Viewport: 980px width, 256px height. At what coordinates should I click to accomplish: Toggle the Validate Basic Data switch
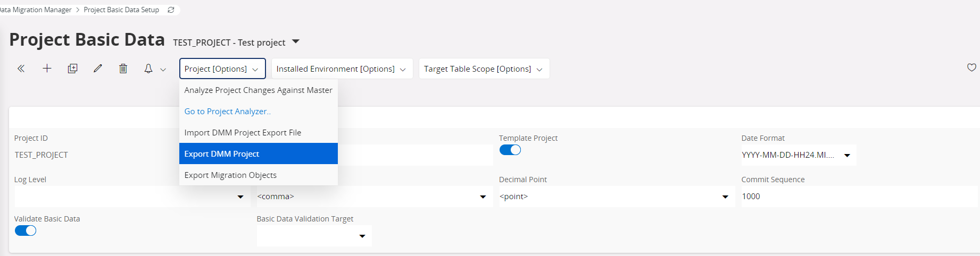coord(26,231)
